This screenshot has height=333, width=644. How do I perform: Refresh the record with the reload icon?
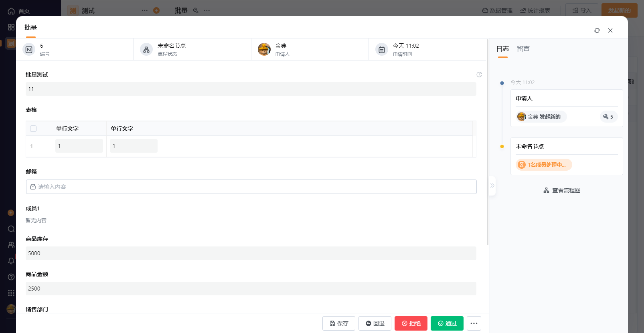click(x=597, y=30)
